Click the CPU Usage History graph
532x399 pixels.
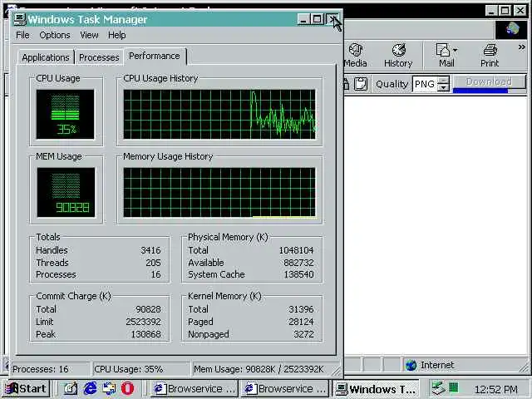pyautogui.click(x=219, y=115)
